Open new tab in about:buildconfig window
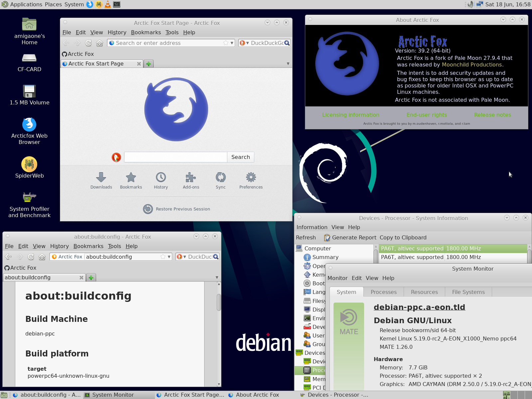Image resolution: width=532 pixels, height=399 pixels. coord(91,278)
